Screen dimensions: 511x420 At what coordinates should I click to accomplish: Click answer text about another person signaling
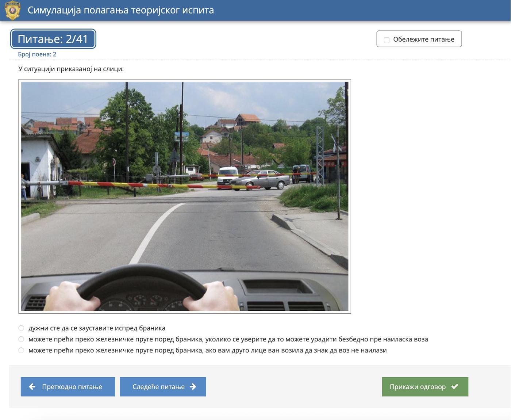pyautogui.click(x=207, y=350)
